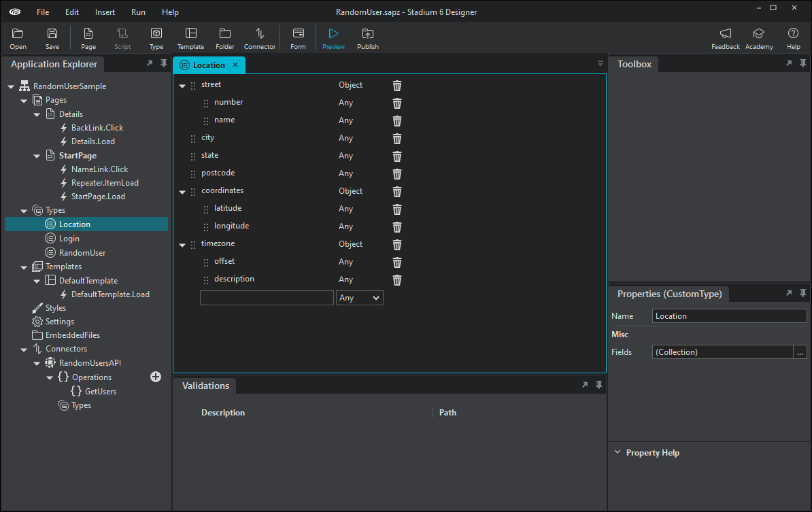The height and width of the screenshot is (512, 812).
Task: Toggle pin on the Validations panel
Action: (x=598, y=385)
